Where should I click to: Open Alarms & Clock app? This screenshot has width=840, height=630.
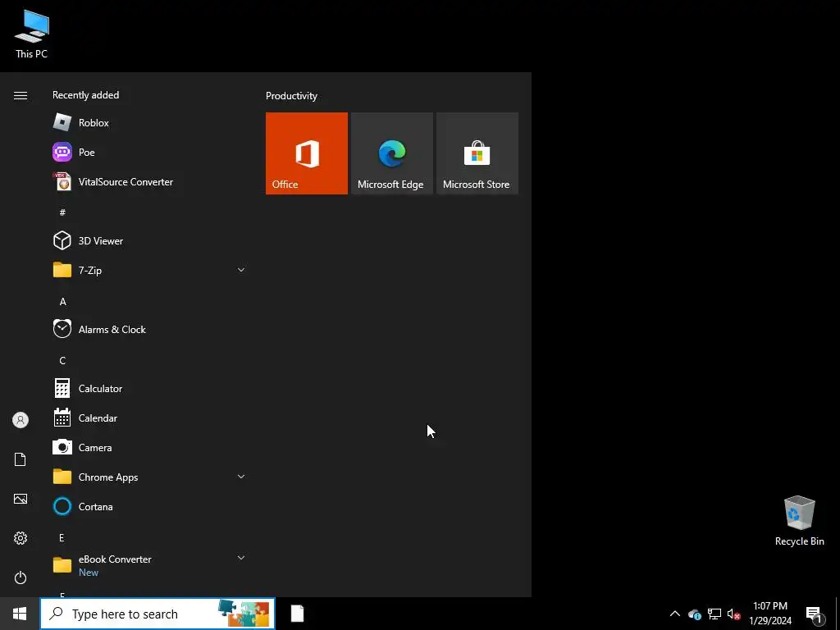tap(149, 330)
